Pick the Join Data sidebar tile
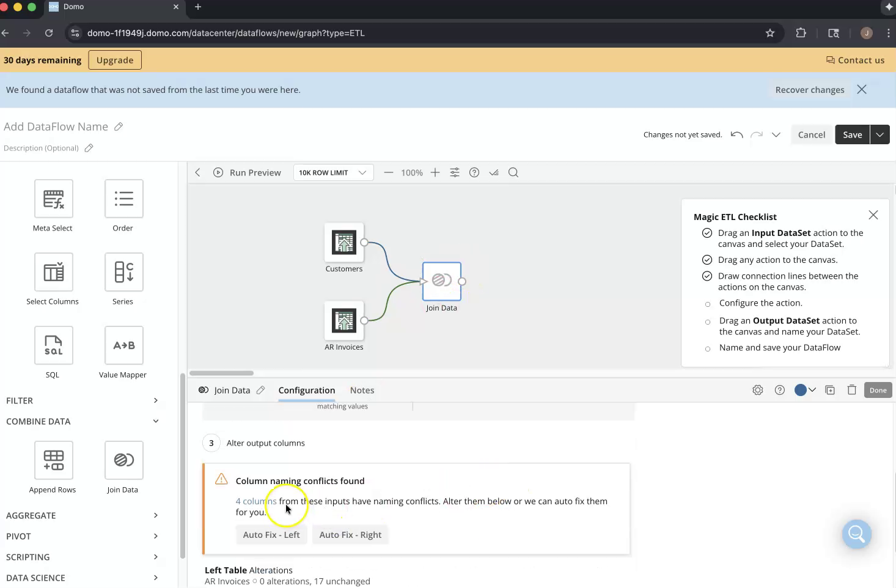The image size is (896, 588). 124,460
